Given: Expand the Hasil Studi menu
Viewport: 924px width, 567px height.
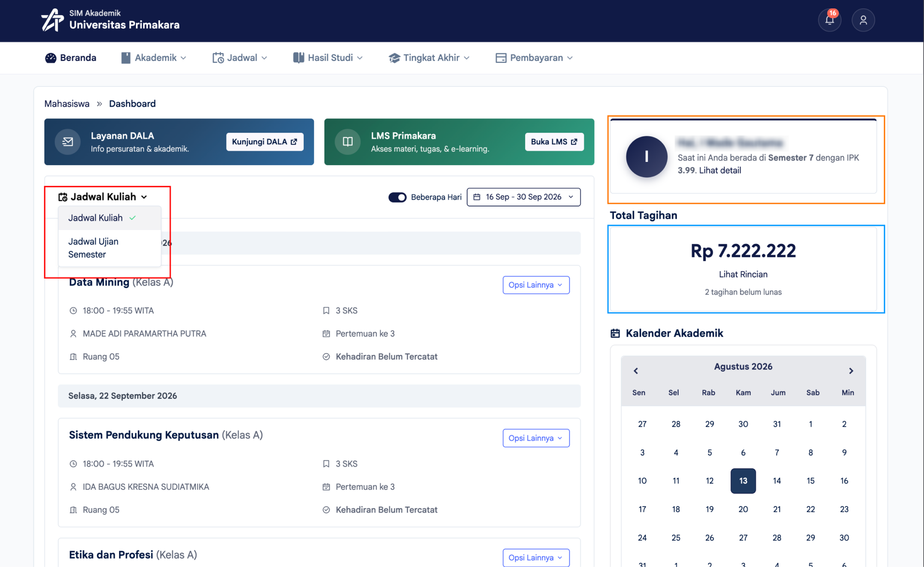Looking at the screenshot, I should pyautogui.click(x=328, y=58).
